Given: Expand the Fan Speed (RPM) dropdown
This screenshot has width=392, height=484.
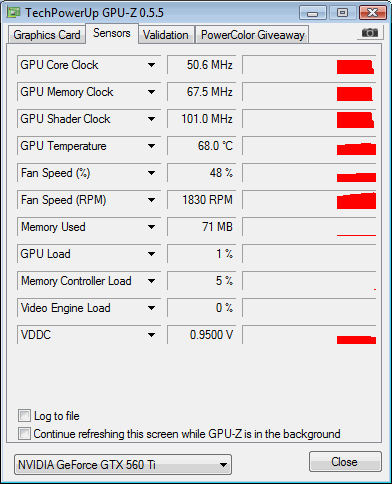Looking at the screenshot, I should tap(151, 200).
